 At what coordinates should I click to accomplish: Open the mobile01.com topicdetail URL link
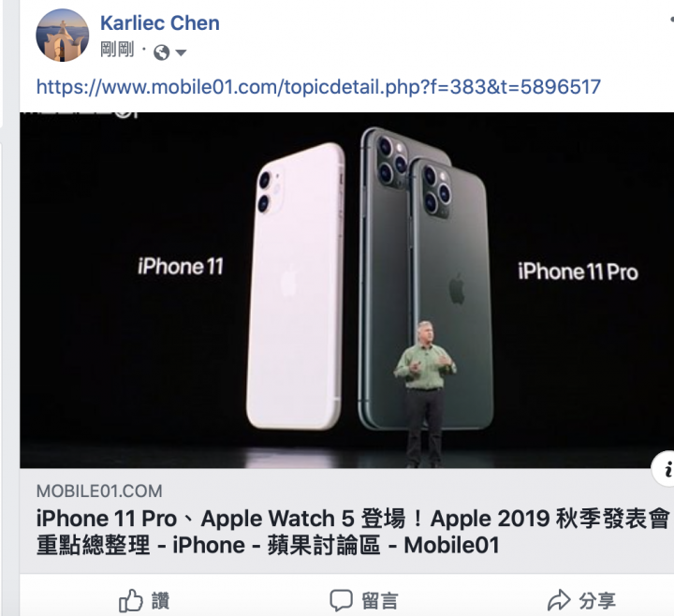tap(318, 87)
